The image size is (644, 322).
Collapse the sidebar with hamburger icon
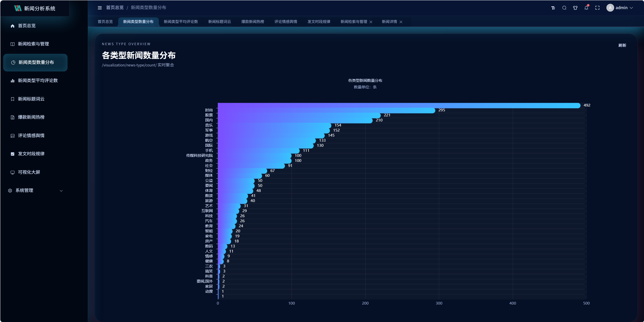[100, 8]
